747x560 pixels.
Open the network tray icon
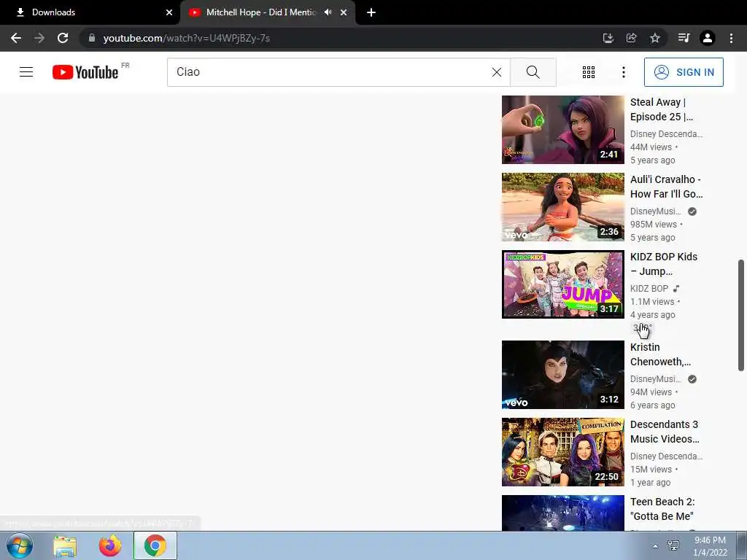(673, 545)
